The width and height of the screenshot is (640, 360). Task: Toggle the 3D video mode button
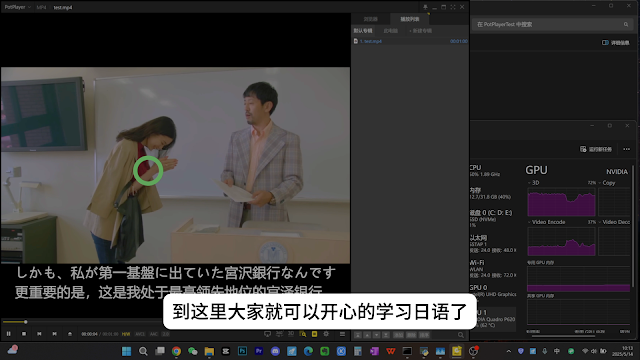pos(291,333)
